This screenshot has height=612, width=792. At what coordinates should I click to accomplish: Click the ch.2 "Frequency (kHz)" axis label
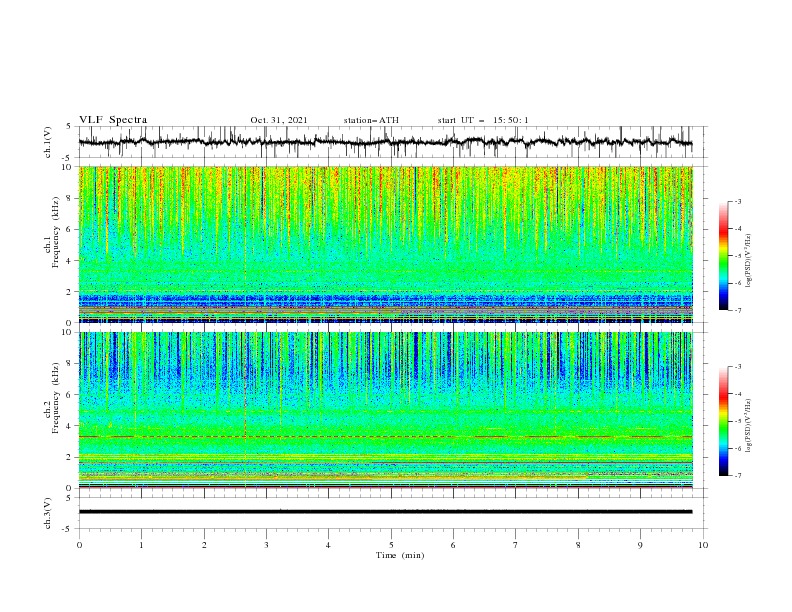pyautogui.click(x=57, y=398)
